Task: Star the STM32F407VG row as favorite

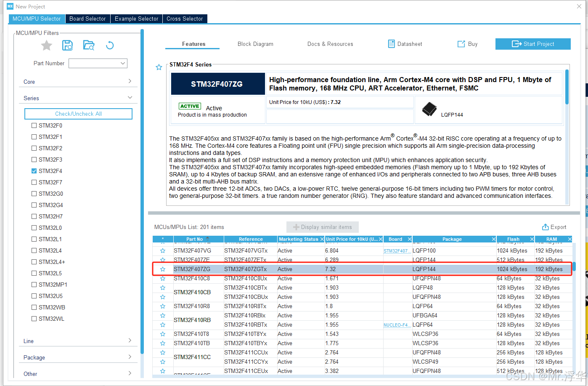Action: (163, 251)
